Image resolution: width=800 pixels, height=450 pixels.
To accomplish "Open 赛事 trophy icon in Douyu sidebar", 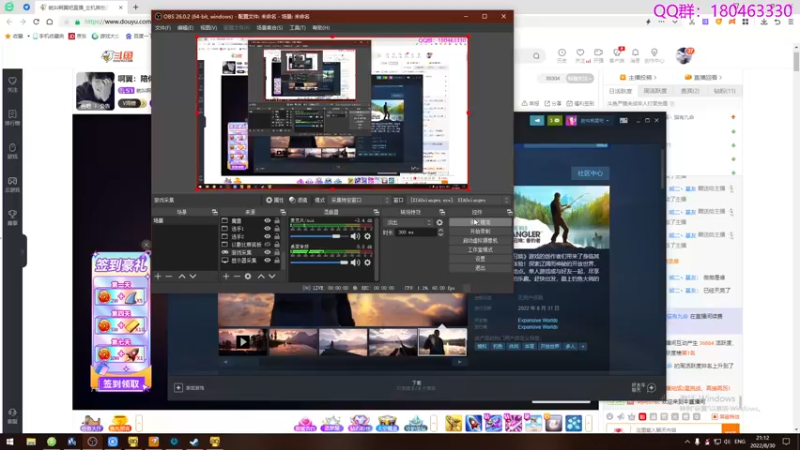I will click(x=12, y=217).
